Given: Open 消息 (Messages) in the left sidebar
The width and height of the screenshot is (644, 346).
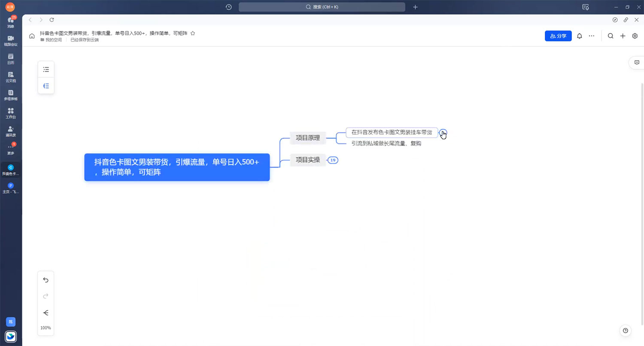Looking at the screenshot, I should tap(10, 21).
